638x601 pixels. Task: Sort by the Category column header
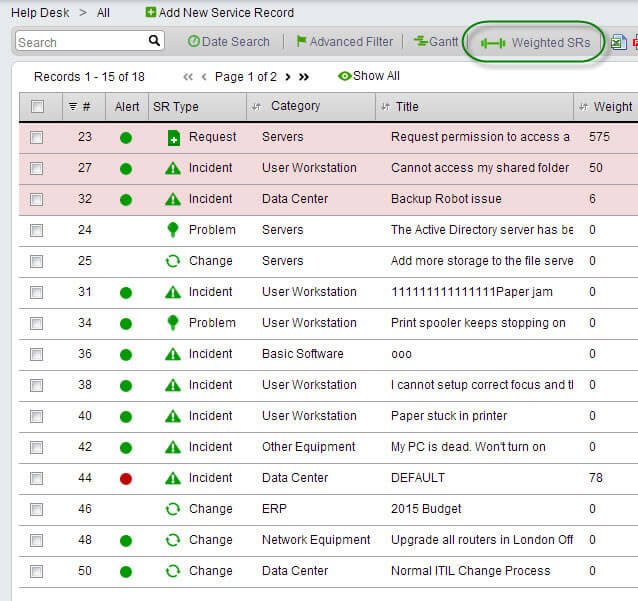(295, 106)
